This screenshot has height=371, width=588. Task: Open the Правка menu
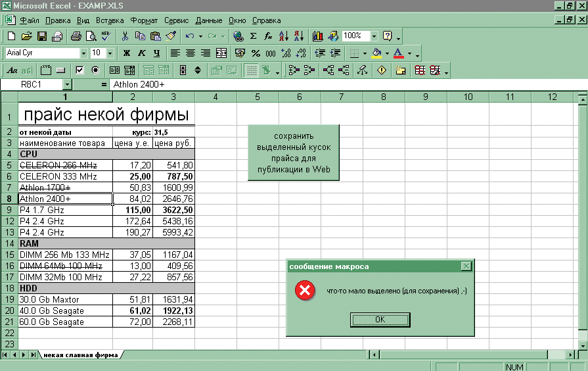pos(58,20)
